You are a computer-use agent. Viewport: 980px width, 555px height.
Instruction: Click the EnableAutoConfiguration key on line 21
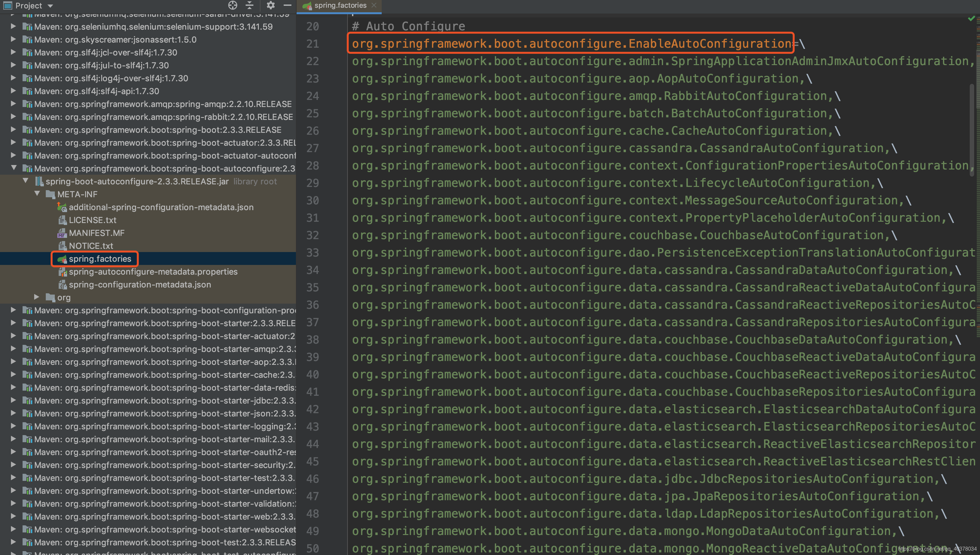[572, 44]
